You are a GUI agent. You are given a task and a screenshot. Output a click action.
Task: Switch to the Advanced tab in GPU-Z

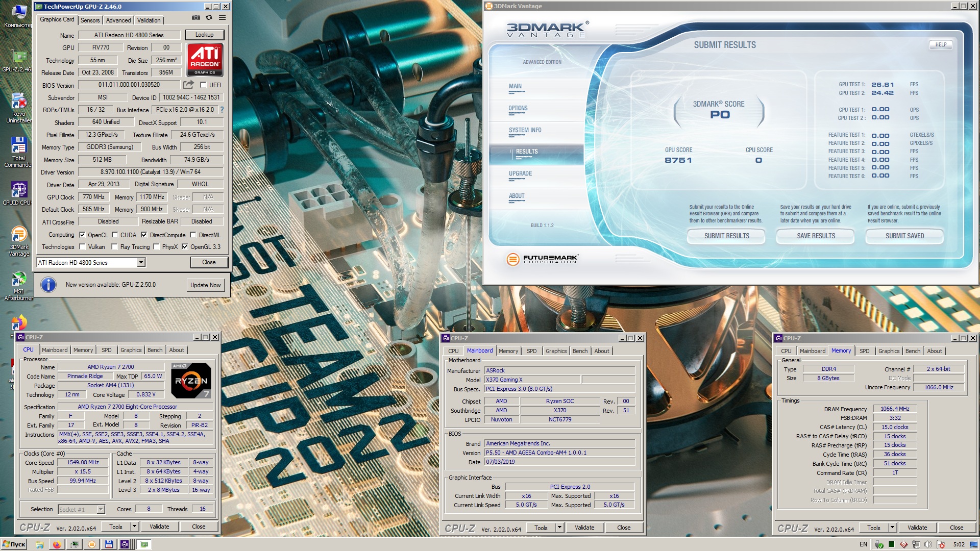(118, 20)
